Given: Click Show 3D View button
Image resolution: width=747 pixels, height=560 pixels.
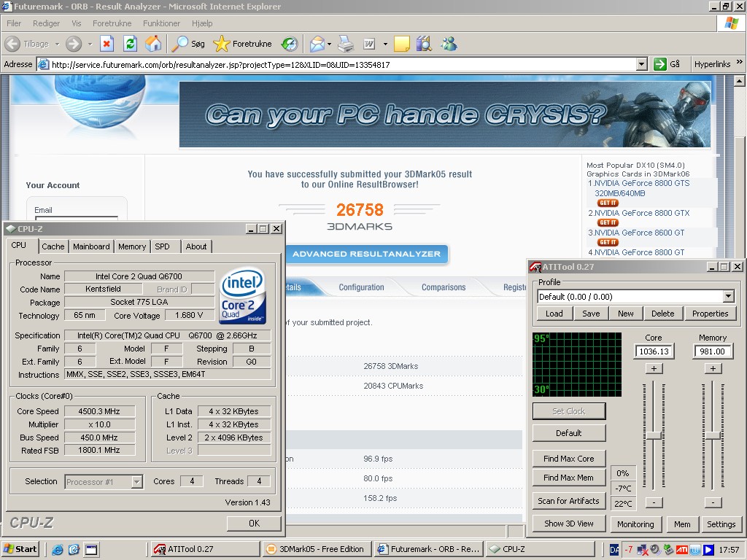Looking at the screenshot, I should (569, 524).
